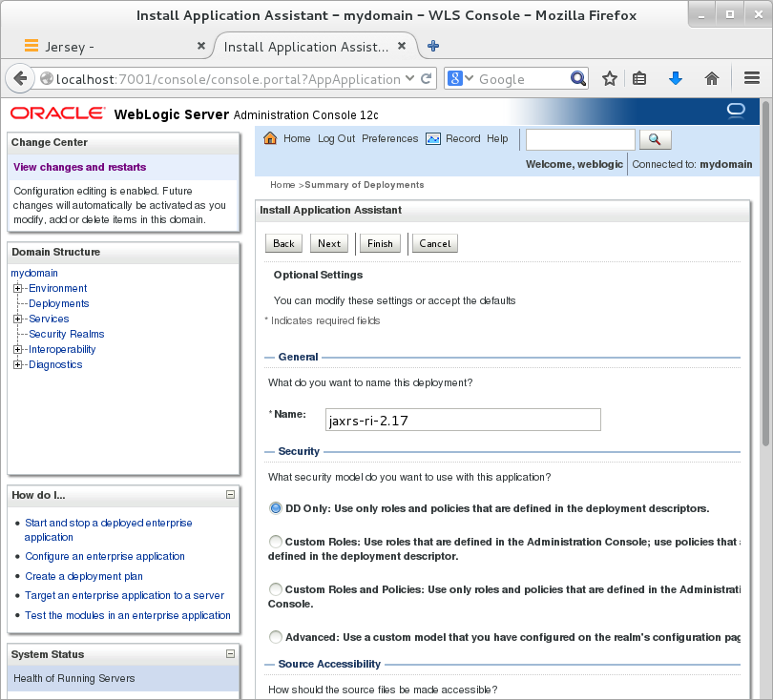
Task: Click Log Out in console toolbar
Action: pos(336,139)
